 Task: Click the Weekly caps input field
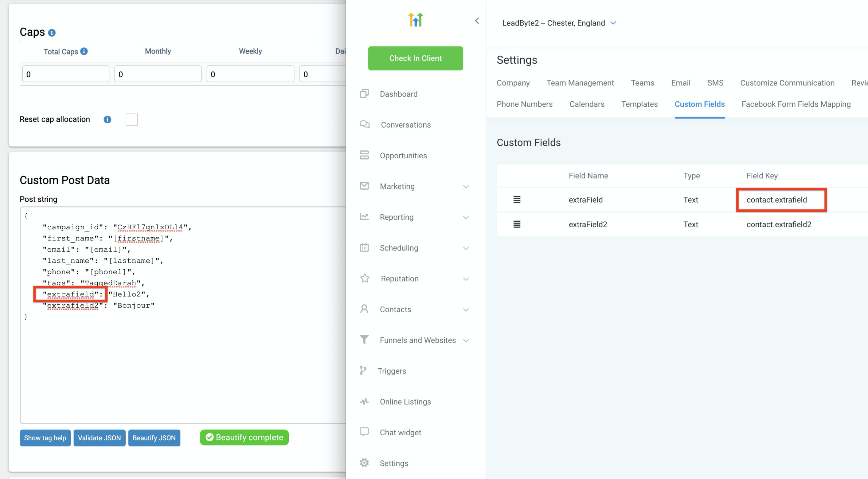[x=250, y=74]
